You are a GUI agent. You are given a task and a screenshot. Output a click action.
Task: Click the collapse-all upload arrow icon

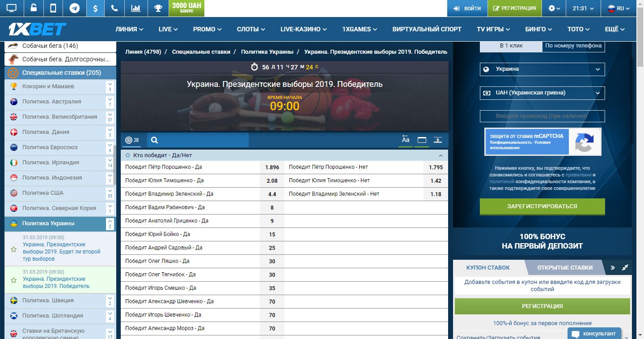click(438, 140)
